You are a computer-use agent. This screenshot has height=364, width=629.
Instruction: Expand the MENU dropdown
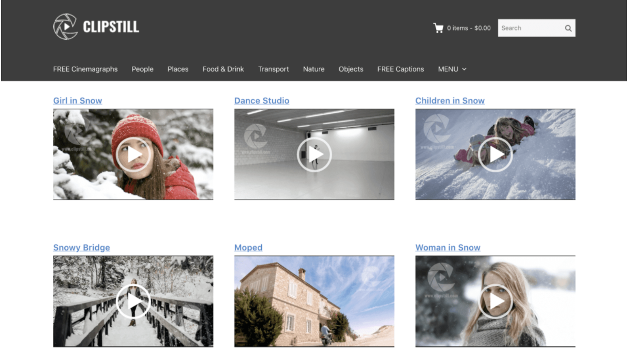[452, 69]
